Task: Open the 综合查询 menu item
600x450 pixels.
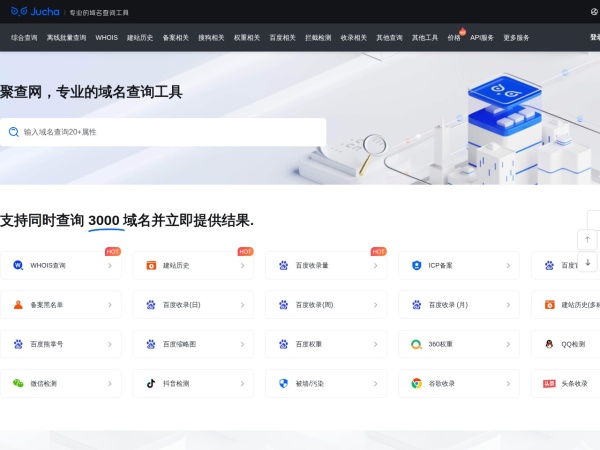Action: tap(24, 37)
